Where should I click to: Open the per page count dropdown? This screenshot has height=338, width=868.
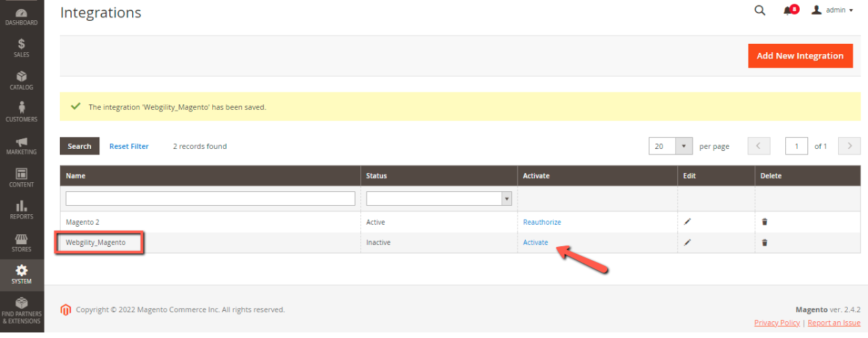coord(685,146)
